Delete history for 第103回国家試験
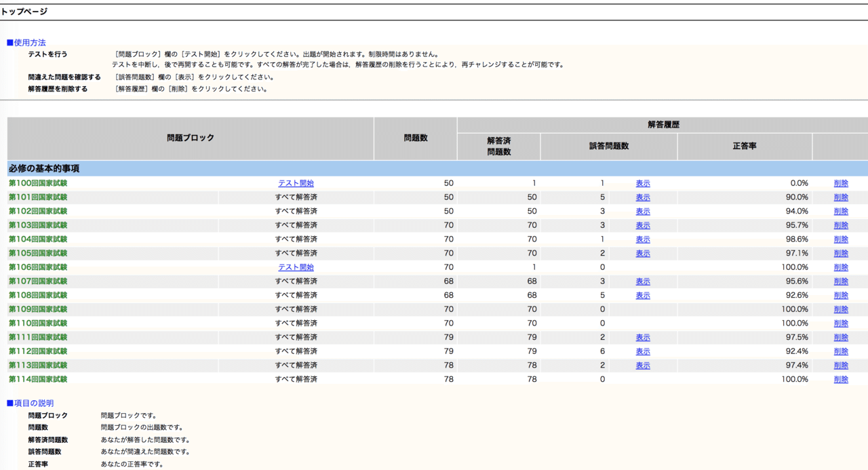 [841, 225]
